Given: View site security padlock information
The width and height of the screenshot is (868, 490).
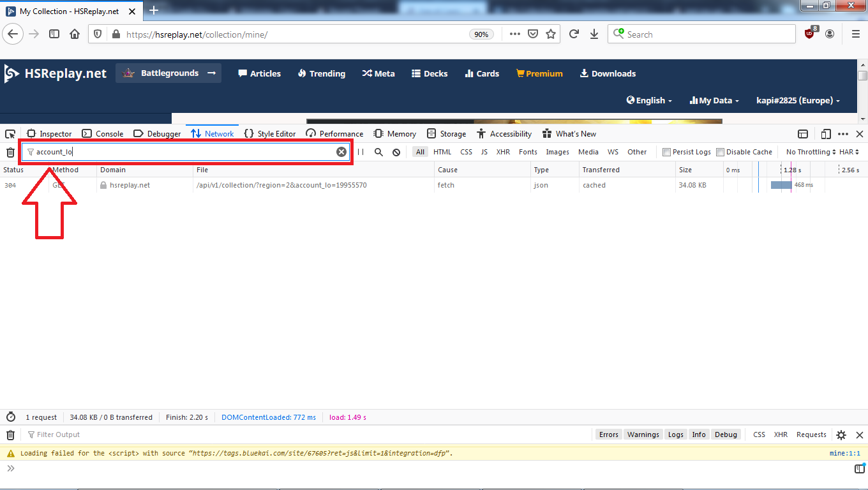Looking at the screenshot, I should coord(116,34).
